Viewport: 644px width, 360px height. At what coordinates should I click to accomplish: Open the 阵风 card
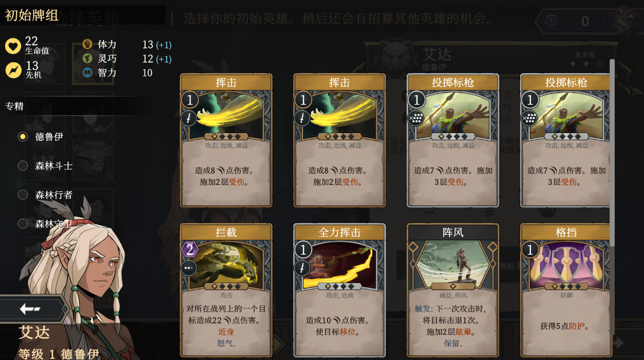pos(453,290)
